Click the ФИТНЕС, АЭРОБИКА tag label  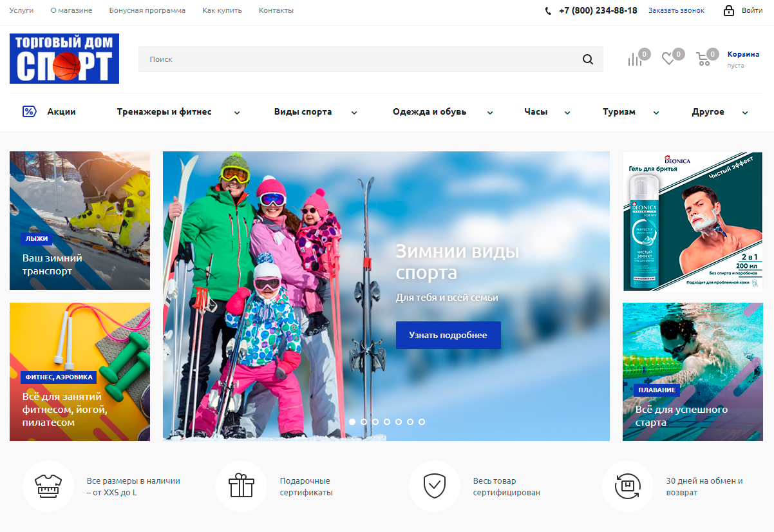[x=59, y=377]
